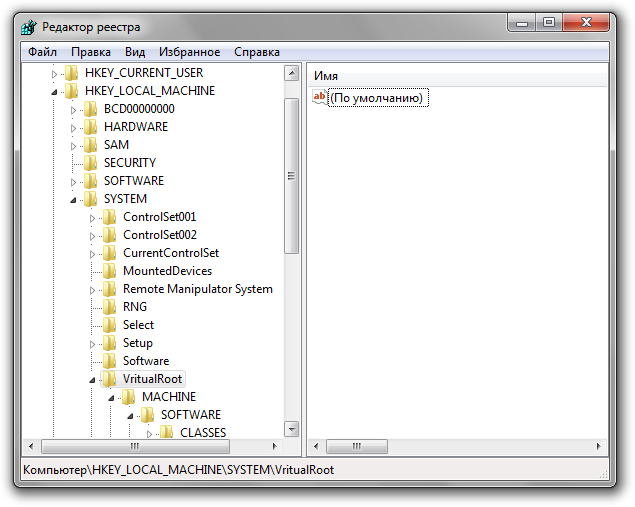
Task: Click the RNG key folder icon
Action: (110, 307)
